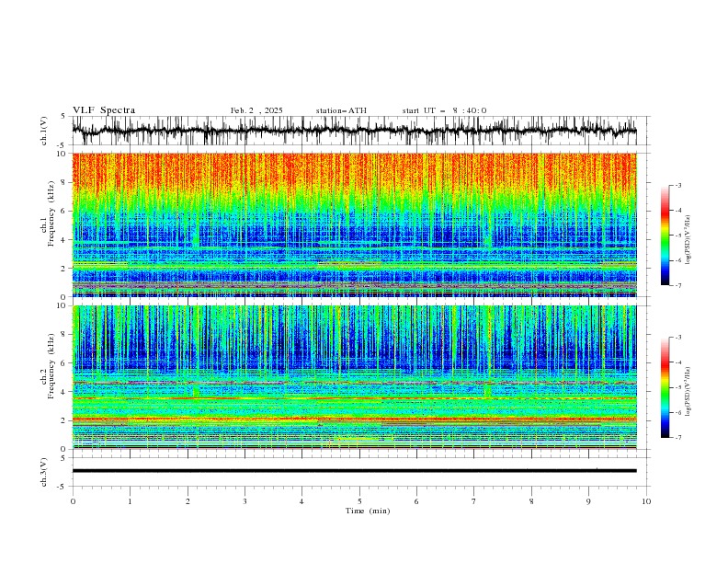The image size is (728, 563).
Task: Click the "-3" tick on the upper colorbar
Action: (x=677, y=185)
